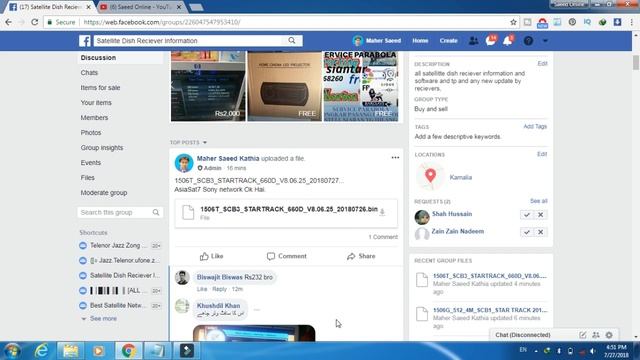Open the Chats section

tap(89, 73)
